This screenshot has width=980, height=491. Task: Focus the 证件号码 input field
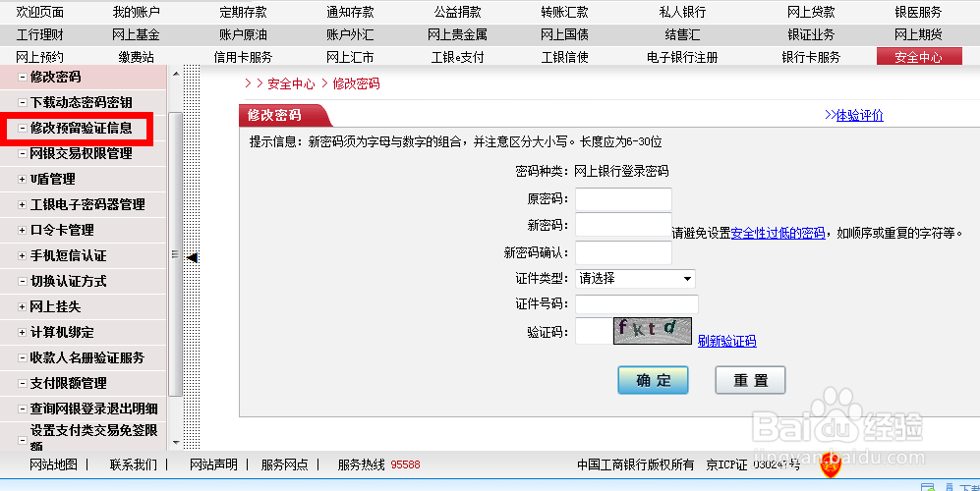(x=636, y=304)
